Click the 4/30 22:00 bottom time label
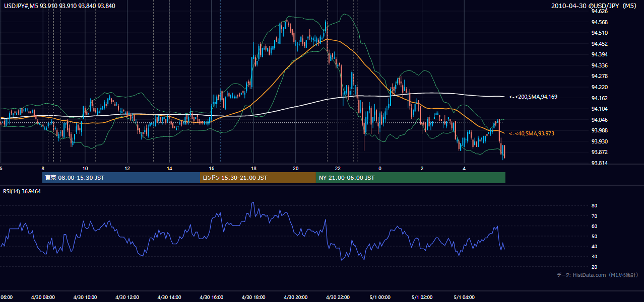Screen dimensions: 644x302 click(x=338, y=297)
